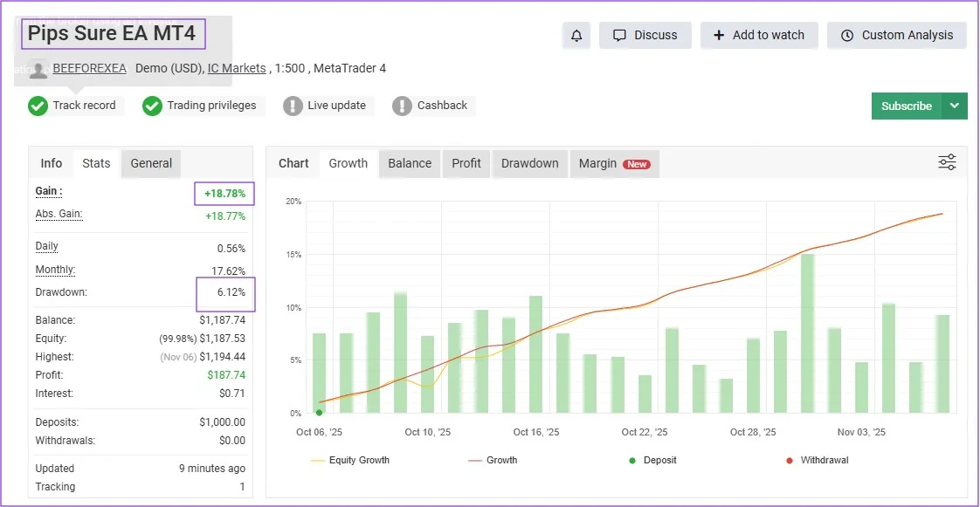Open the Drawdown chart tab

529,162
